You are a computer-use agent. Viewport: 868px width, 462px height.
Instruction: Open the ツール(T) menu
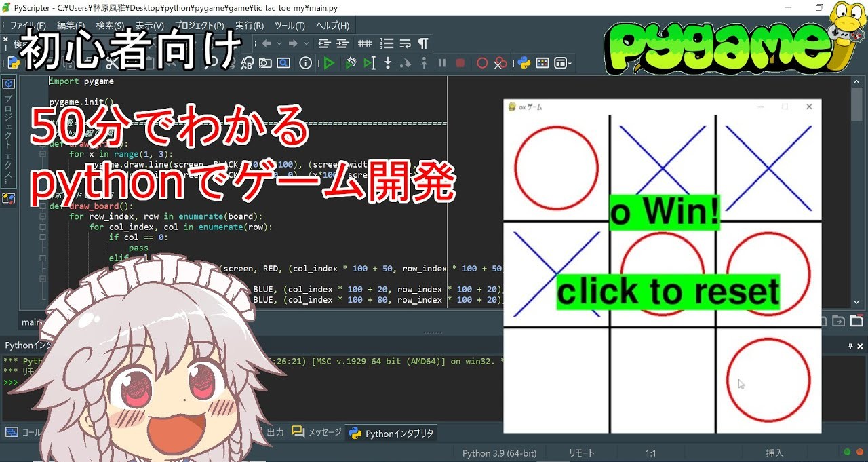tap(290, 26)
